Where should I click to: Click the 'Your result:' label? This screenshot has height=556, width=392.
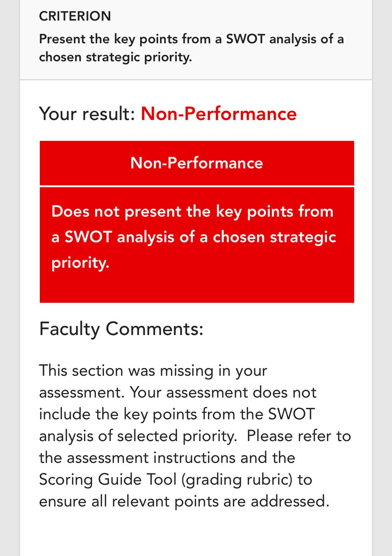[87, 114]
